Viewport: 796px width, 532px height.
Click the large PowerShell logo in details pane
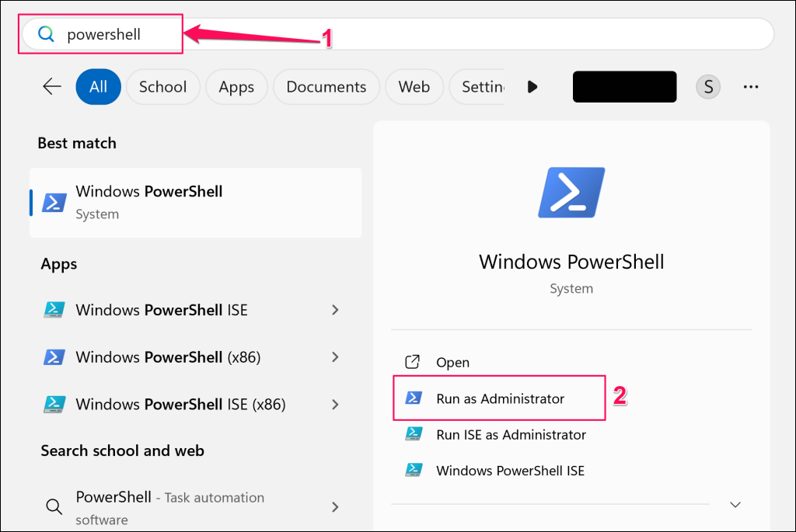pyautogui.click(x=571, y=193)
